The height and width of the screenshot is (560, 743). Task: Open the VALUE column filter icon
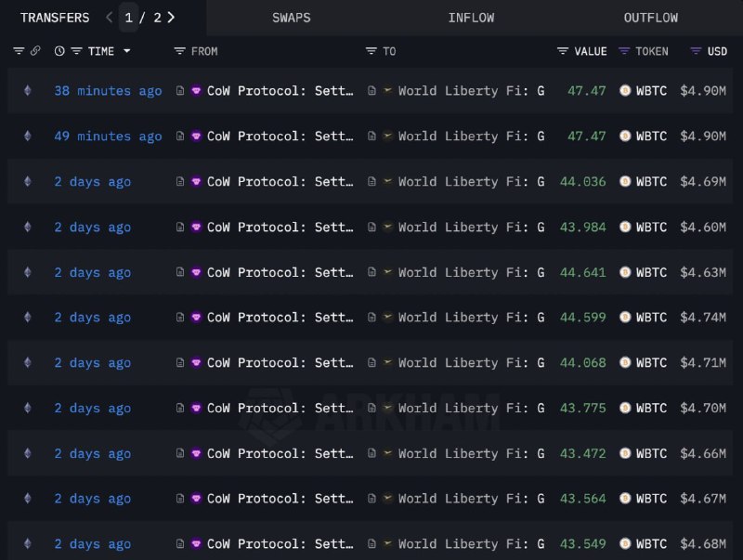pyautogui.click(x=563, y=51)
